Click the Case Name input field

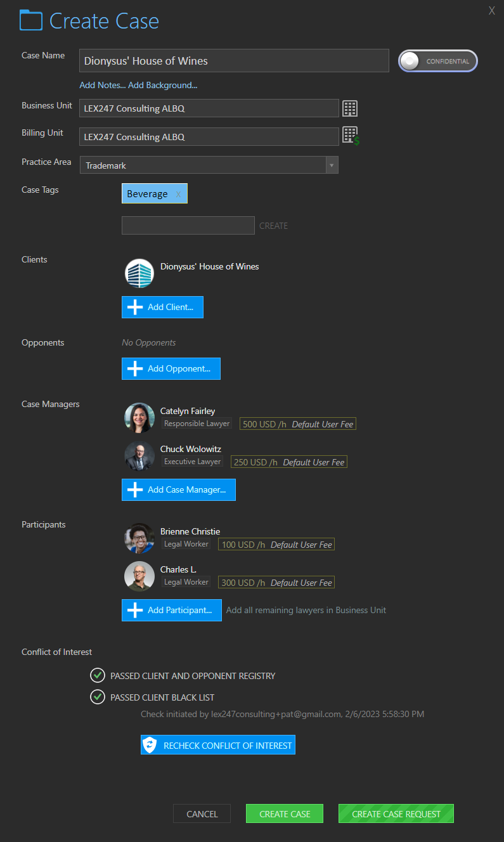point(234,61)
